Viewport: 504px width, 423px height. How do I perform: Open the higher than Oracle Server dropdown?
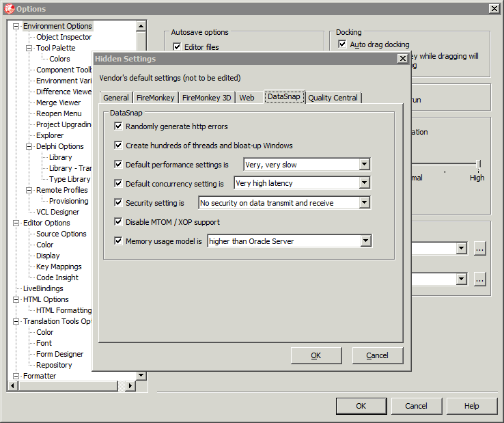[365, 241]
